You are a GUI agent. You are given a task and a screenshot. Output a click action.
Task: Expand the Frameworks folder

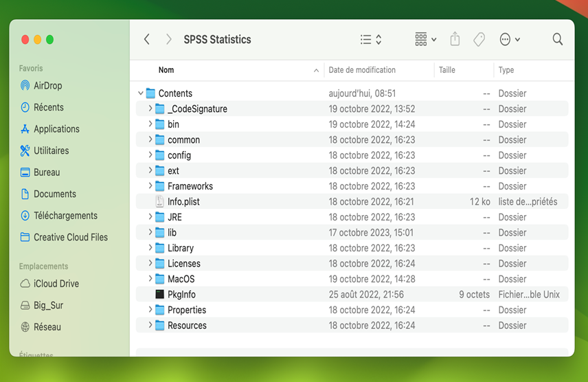[150, 186]
